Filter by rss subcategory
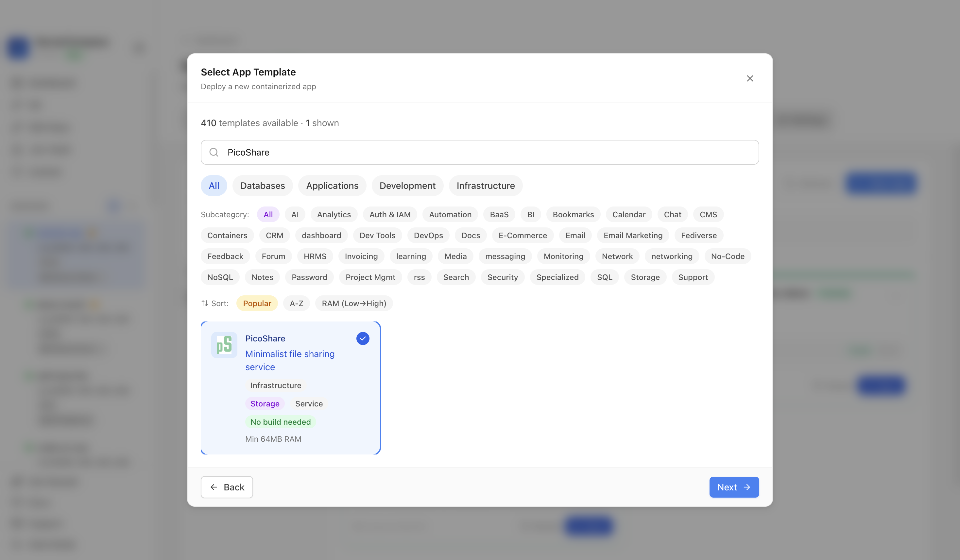This screenshot has width=960, height=560. (x=419, y=277)
